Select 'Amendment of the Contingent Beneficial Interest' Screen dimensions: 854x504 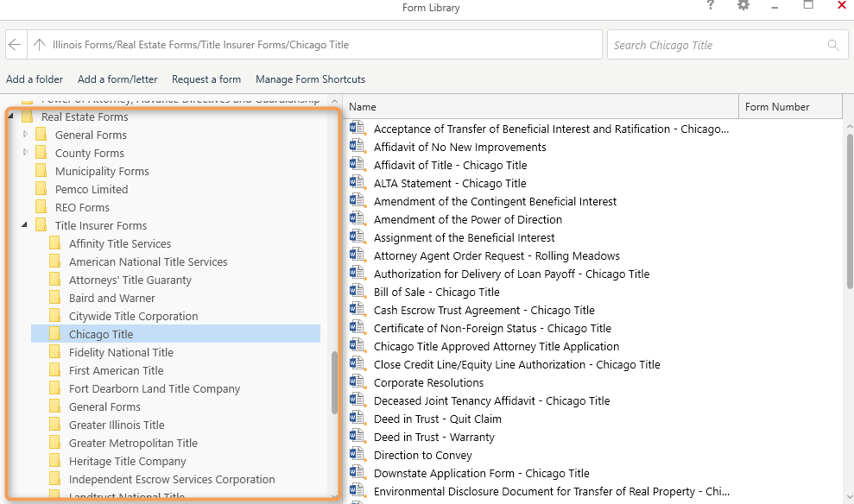[x=495, y=201]
